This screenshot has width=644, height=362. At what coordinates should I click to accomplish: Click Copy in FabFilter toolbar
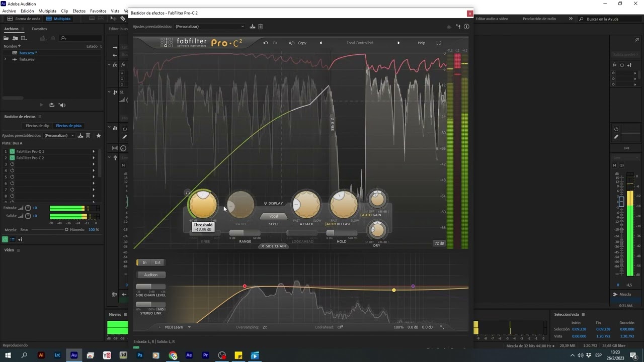[302, 43]
